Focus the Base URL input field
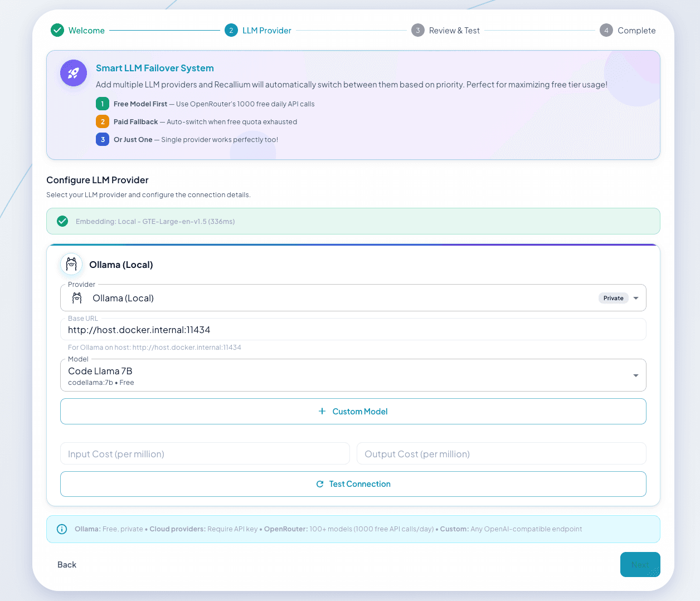Image resolution: width=700 pixels, height=601 pixels. 353,330
